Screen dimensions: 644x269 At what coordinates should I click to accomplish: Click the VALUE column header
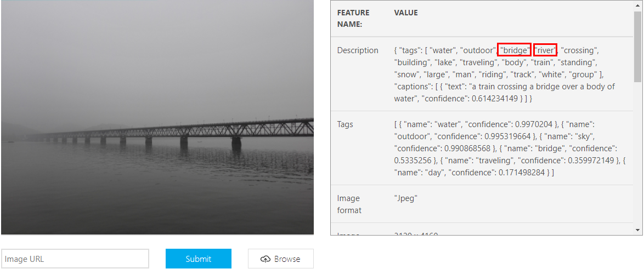406,13
